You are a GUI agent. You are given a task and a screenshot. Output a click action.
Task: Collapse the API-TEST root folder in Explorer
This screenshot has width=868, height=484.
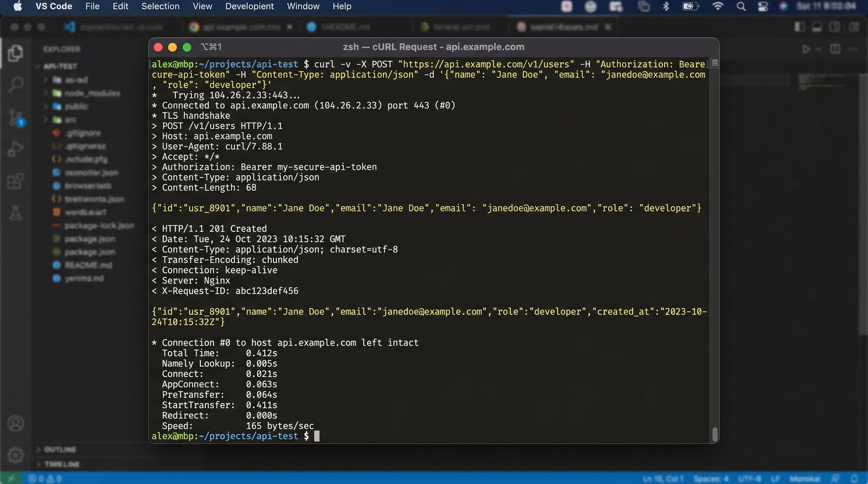click(x=37, y=66)
